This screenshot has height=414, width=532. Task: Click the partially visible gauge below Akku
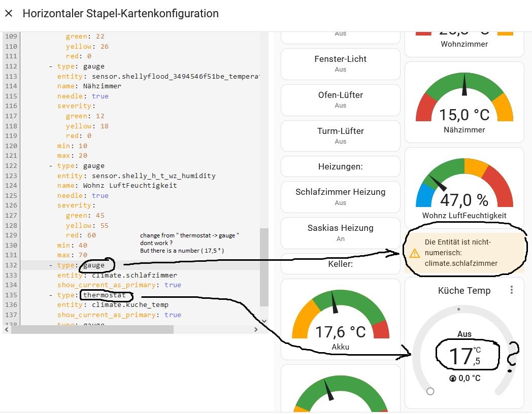point(340,389)
